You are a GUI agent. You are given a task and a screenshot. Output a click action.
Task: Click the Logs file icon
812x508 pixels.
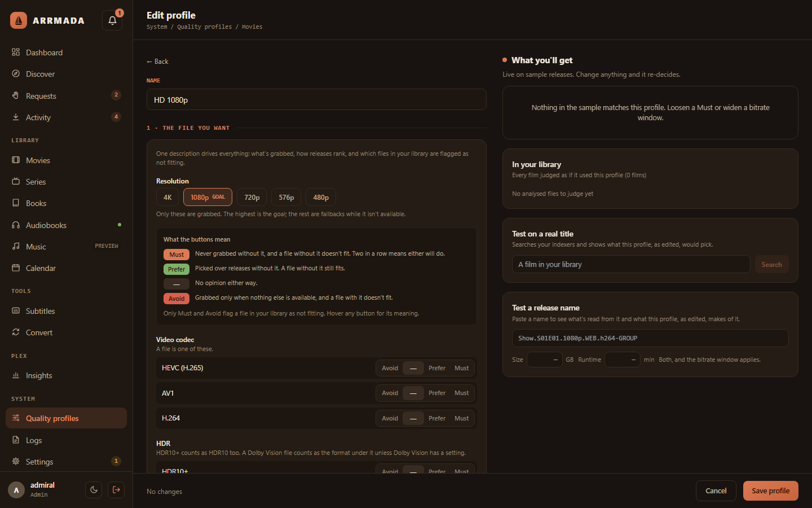pyautogui.click(x=16, y=440)
